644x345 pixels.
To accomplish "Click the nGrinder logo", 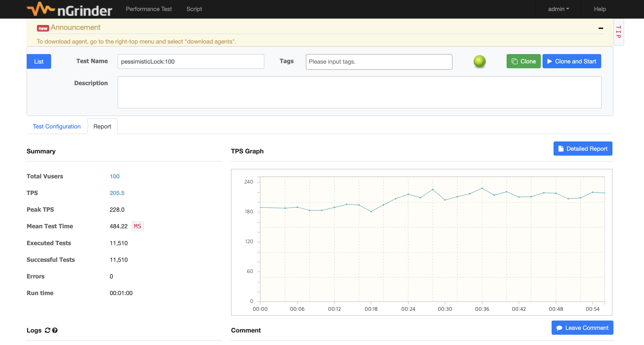I will pos(69,9).
